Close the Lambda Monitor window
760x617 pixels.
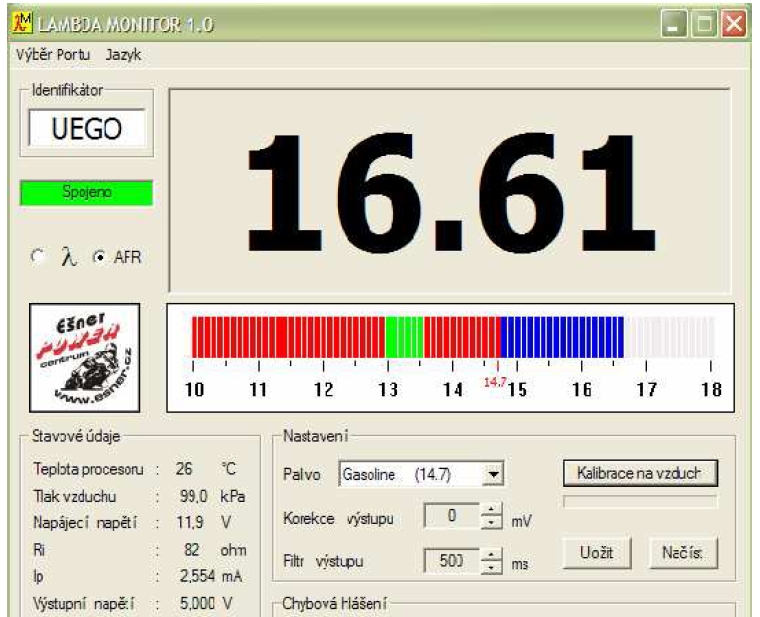tap(734, 23)
